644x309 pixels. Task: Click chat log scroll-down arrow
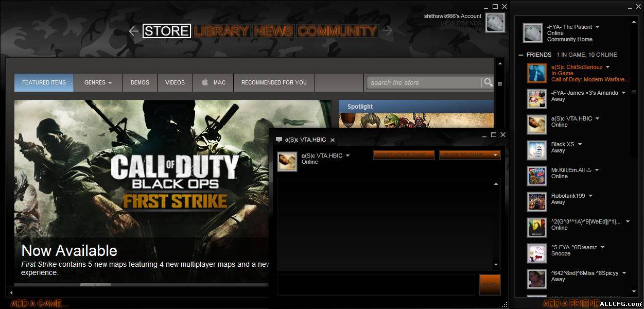496,265
